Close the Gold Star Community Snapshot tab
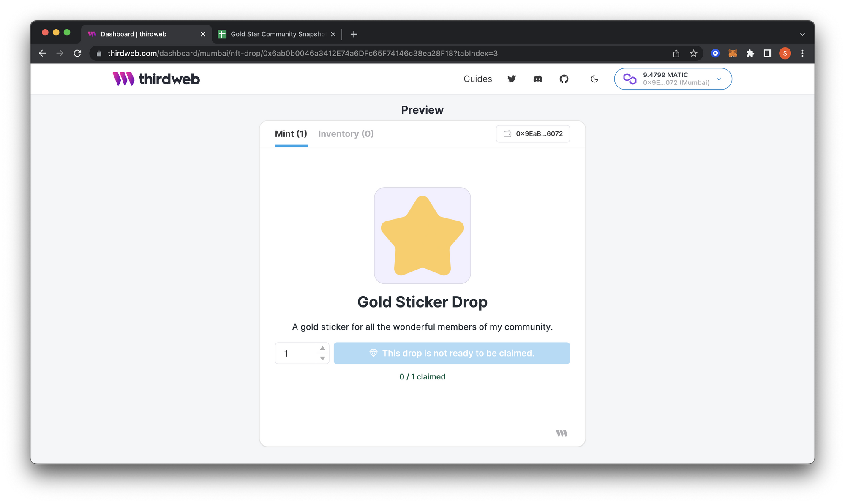Screen dimensions: 845x504 coord(333,34)
